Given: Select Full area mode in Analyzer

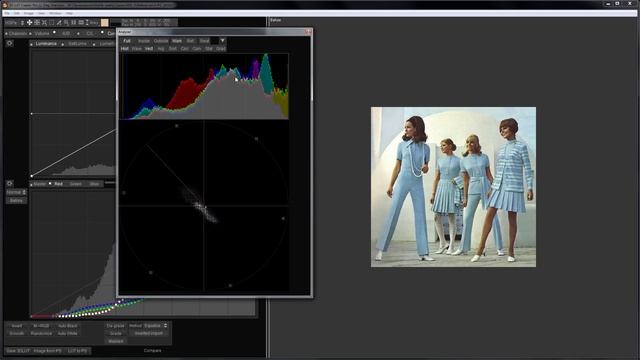Looking at the screenshot, I should (127, 41).
